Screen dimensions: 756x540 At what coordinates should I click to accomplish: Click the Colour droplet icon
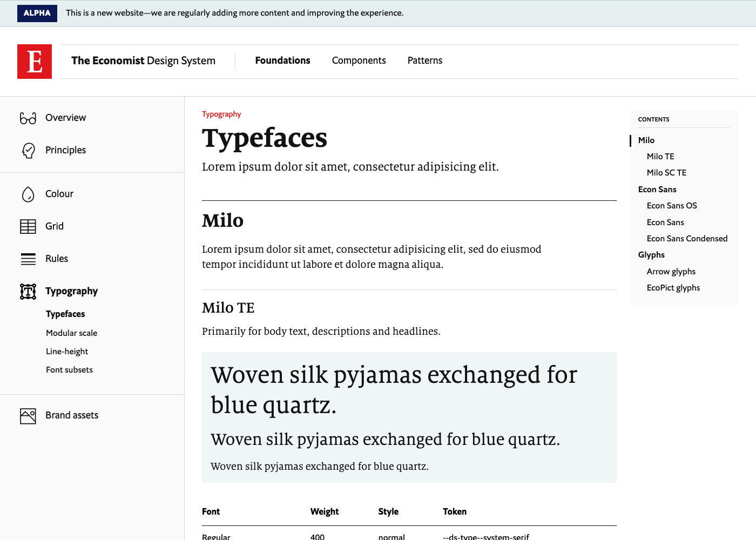point(28,194)
